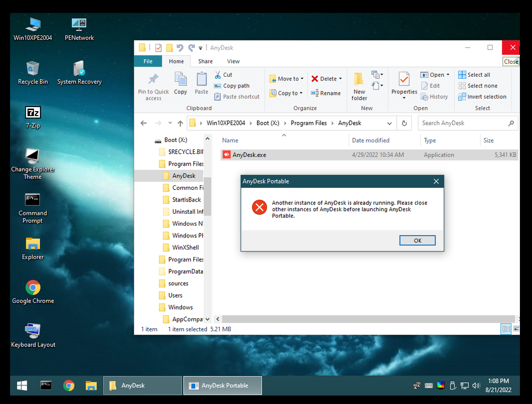Click Edit in the Open group
Screen dimensions: 532x404
pyautogui.click(x=431, y=86)
